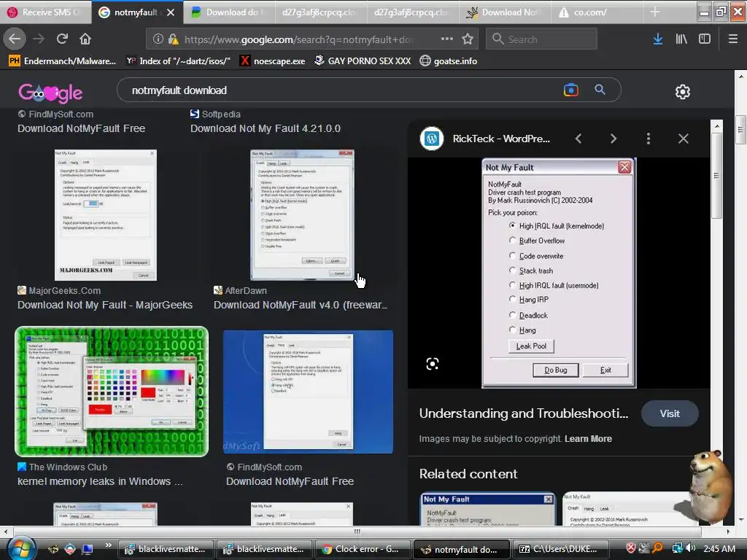
Task: Open the first related content Not My Fault thumbnail
Action: pyautogui.click(x=488, y=509)
